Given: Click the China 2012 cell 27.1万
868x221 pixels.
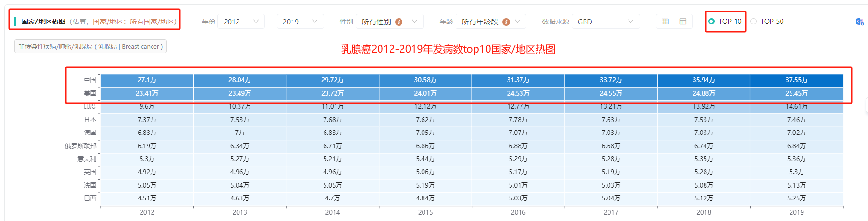Looking at the screenshot, I should tap(147, 80).
